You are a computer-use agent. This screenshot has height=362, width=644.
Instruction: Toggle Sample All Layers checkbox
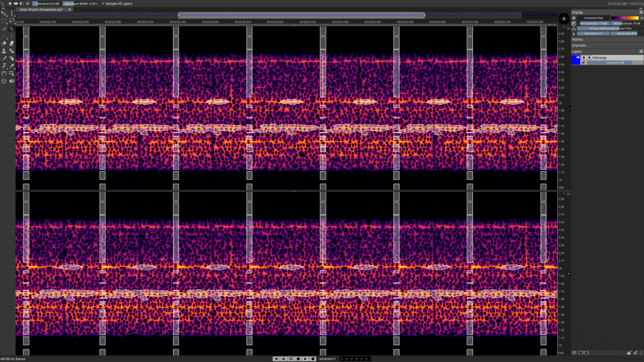coord(117,4)
